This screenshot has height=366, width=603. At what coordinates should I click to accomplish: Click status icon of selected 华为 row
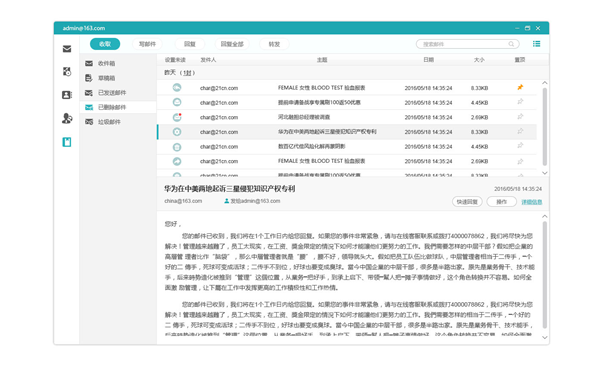coord(177,132)
